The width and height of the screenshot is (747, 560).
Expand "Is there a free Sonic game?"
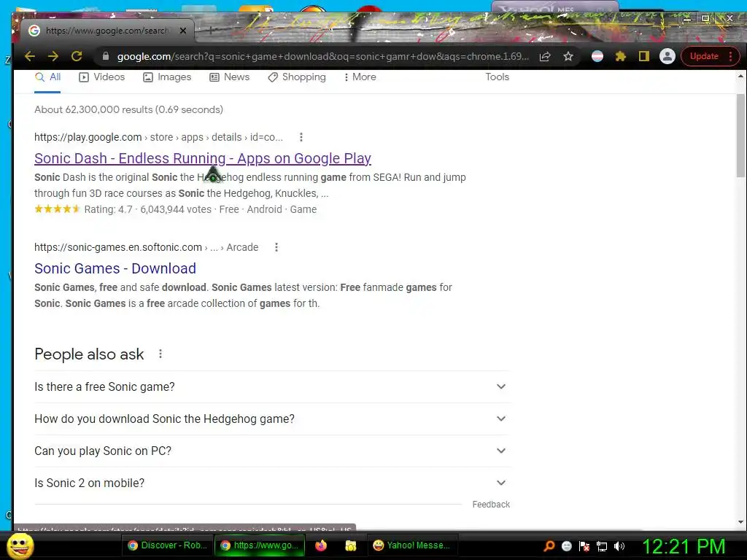point(272,386)
